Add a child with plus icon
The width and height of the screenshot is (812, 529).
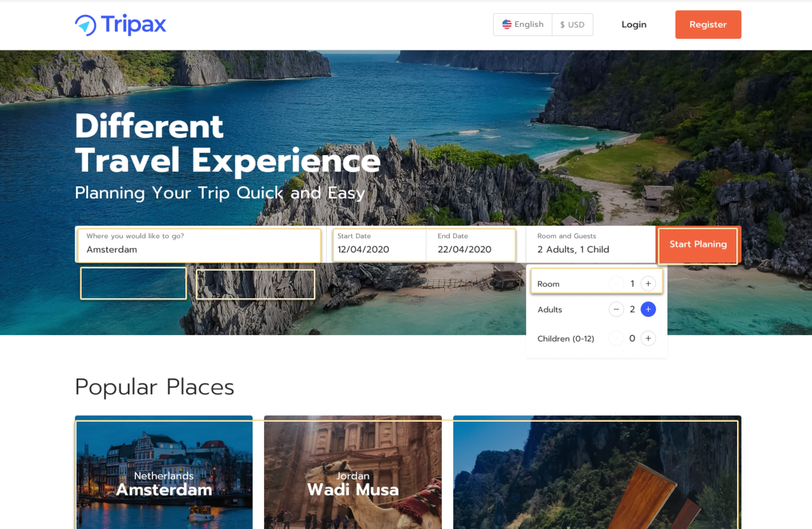click(x=648, y=338)
